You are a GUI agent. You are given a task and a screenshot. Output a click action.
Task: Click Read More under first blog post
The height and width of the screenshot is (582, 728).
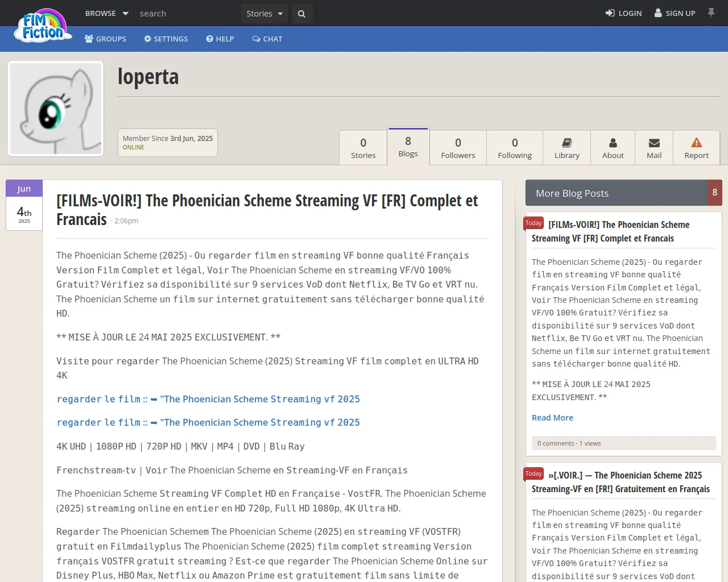coord(552,418)
